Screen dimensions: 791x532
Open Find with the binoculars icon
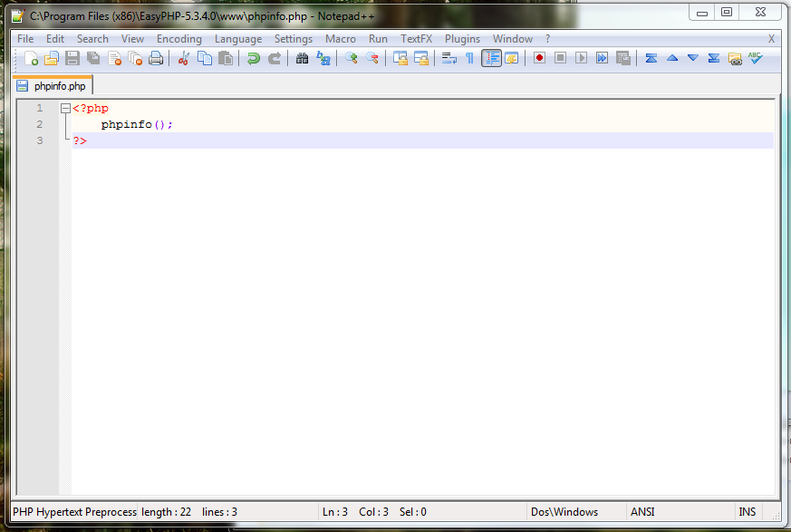(x=302, y=59)
